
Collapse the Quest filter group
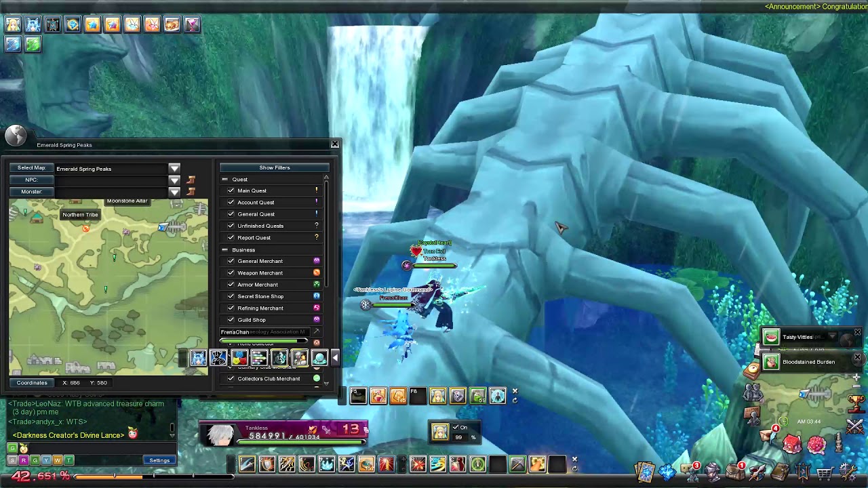[x=224, y=180]
